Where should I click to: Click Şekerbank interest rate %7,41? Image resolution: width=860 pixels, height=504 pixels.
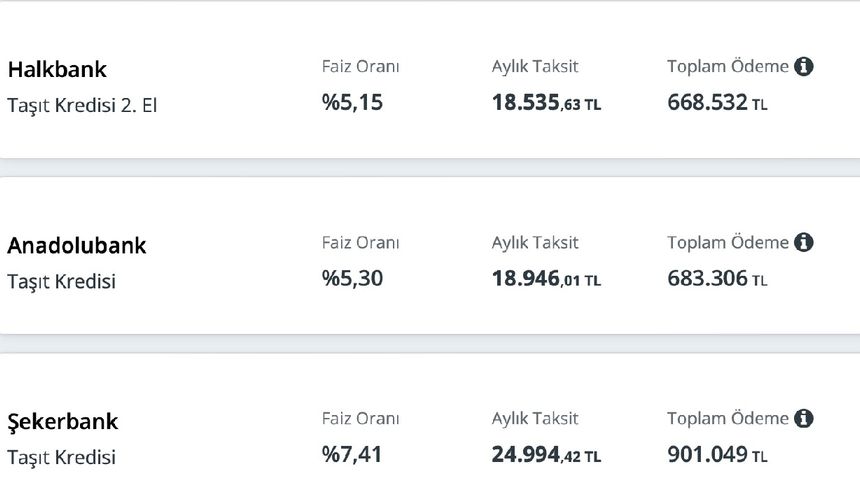click(x=352, y=455)
